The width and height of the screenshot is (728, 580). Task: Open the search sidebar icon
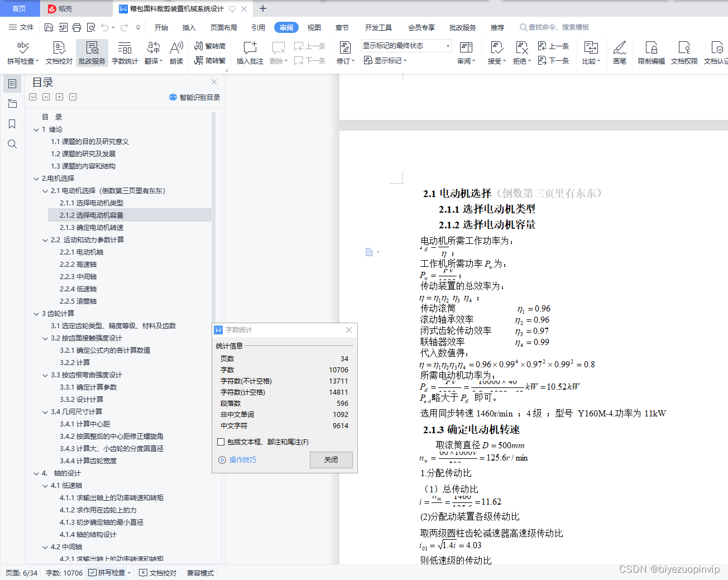12,144
